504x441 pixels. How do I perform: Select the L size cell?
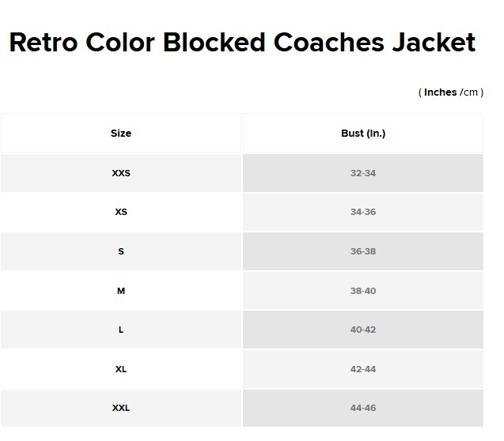click(x=121, y=330)
